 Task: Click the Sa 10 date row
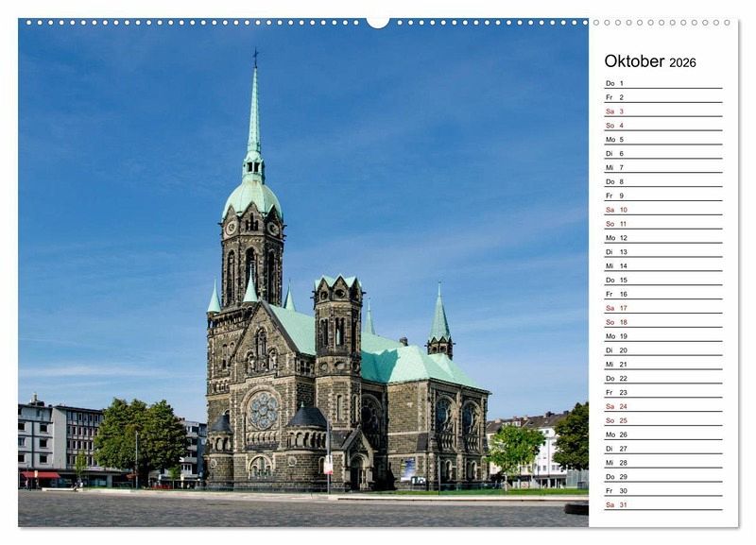[x=661, y=210]
